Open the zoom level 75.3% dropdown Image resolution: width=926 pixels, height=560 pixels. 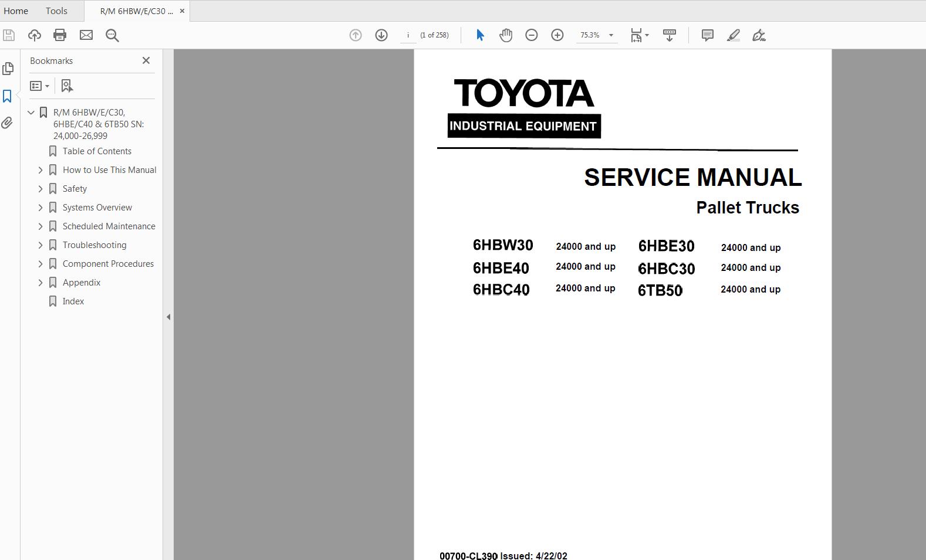[611, 35]
